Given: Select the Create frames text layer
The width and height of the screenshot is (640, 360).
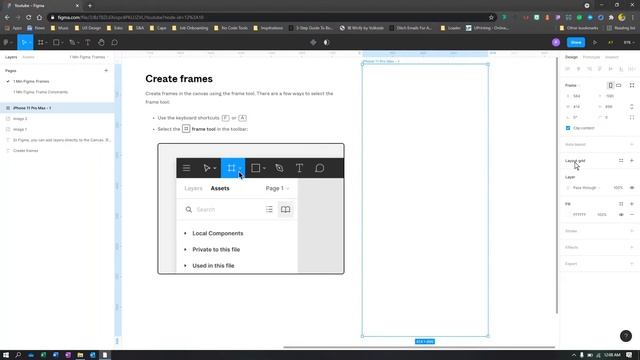Looking at the screenshot, I should pos(57,151).
